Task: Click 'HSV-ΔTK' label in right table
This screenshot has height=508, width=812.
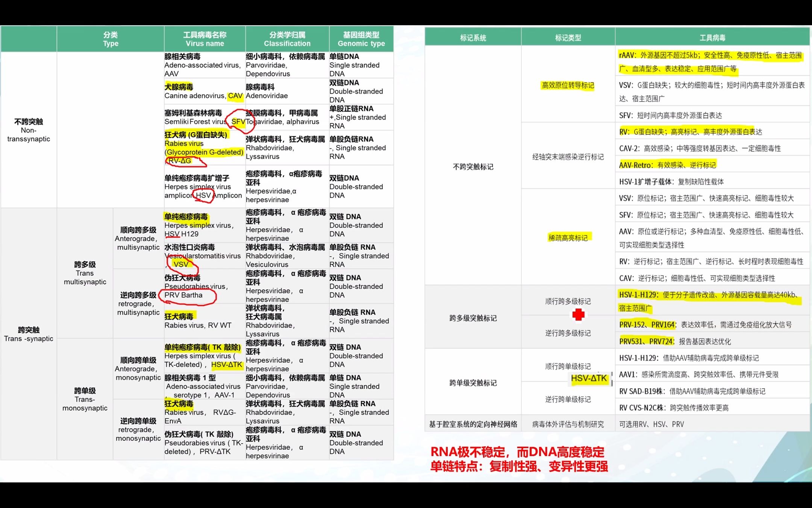Action: 589,378
